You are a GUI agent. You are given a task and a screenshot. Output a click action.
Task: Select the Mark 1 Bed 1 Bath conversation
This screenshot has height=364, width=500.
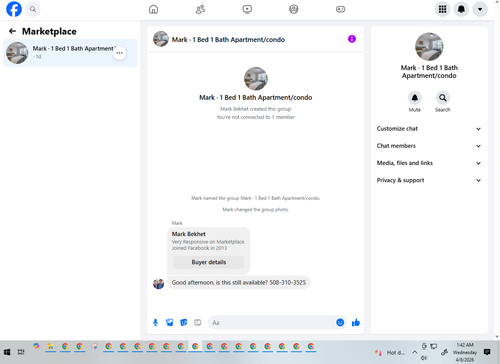70,53
